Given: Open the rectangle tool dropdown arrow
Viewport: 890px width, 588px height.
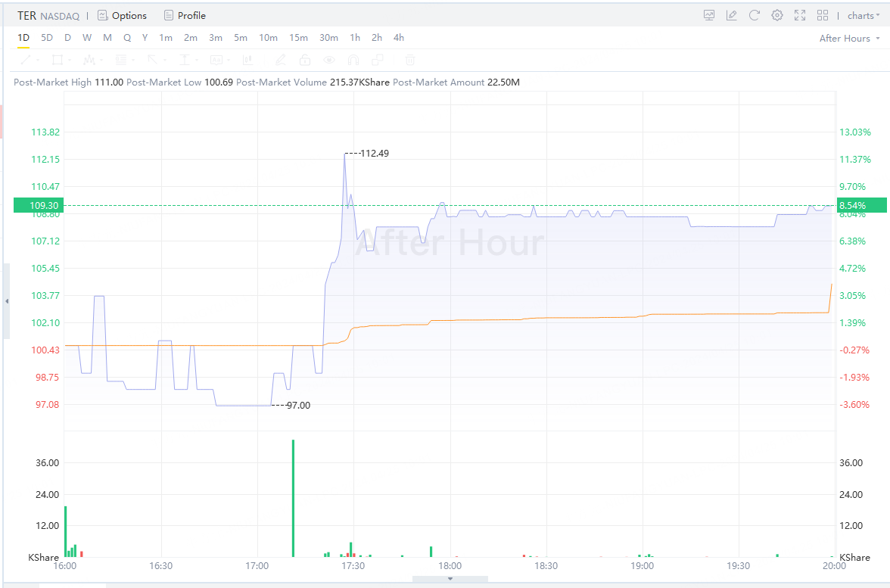Looking at the screenshot, I should pos(70,61).
